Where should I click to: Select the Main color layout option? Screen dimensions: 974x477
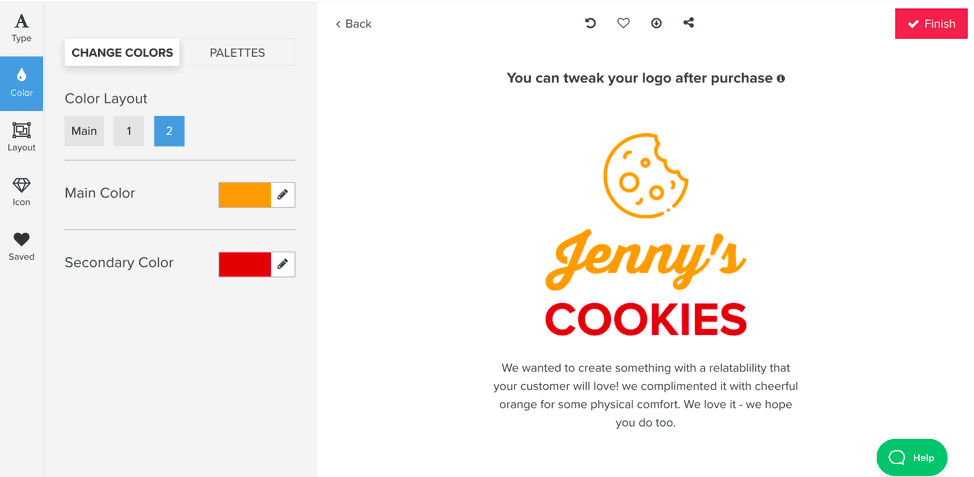[84, 131]
